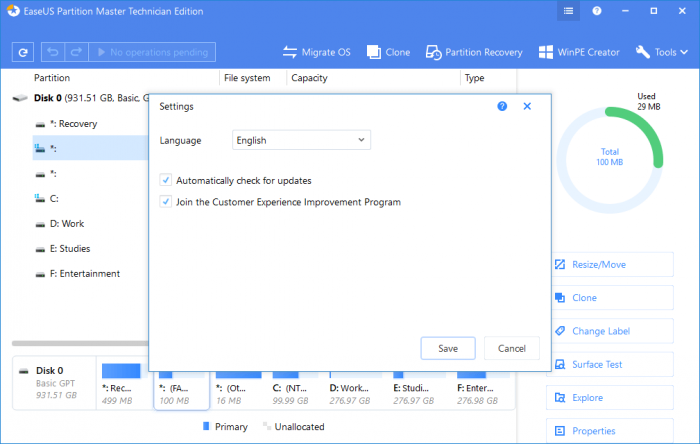Open the help icon in the title bar
This screenshot has height=444, width=700.
[597, 11]
